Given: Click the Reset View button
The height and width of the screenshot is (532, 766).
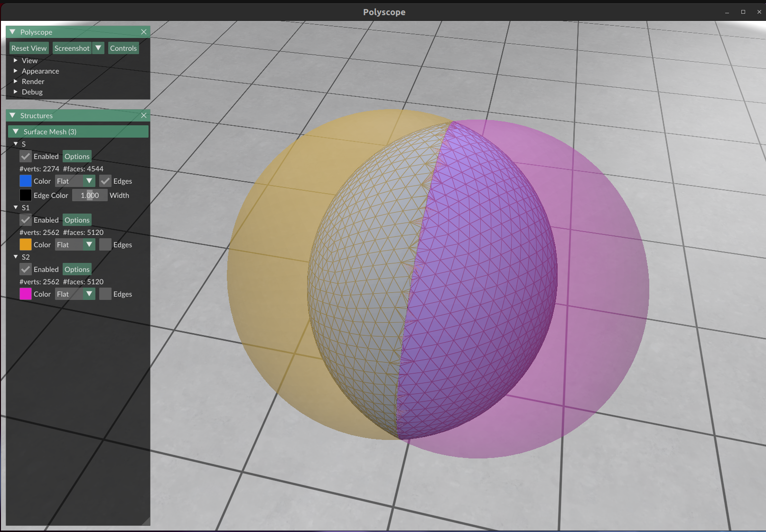Looking at the screenshot, I should coord(29,48).
